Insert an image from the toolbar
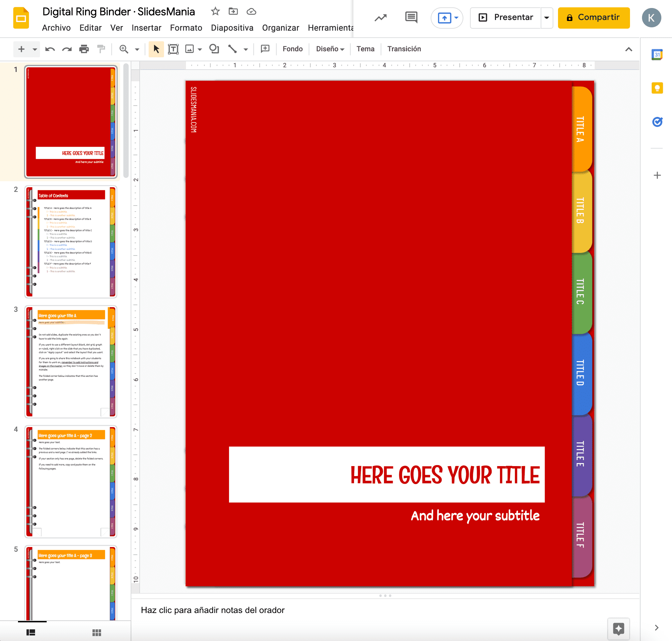This screenshot has height=641, width=672. [x=190, y=49]
